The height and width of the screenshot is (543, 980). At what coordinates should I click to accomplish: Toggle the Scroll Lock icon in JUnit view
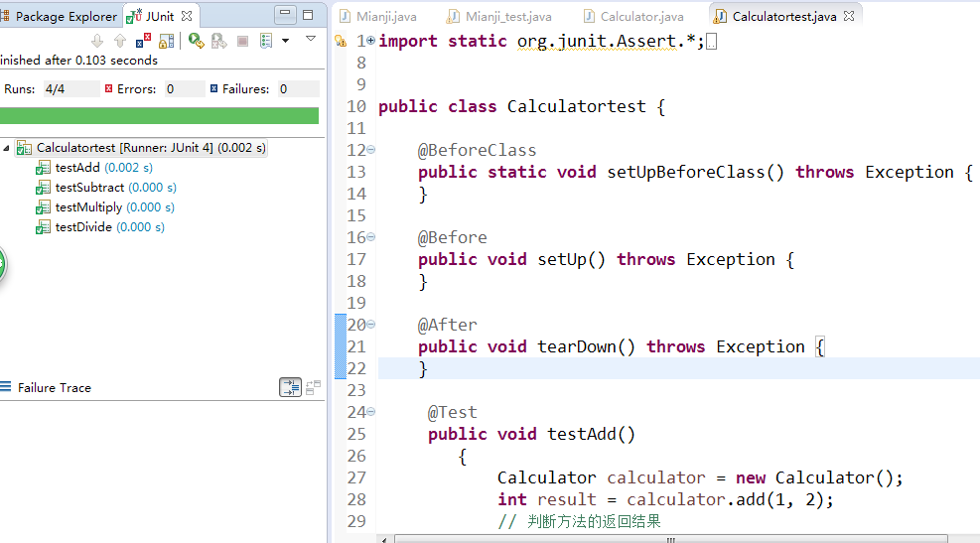click(166, 42)
